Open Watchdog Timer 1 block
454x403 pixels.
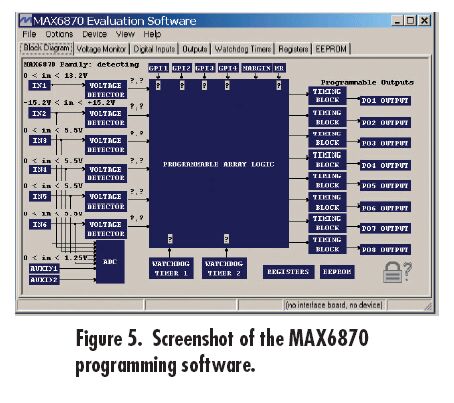point(171,268)
